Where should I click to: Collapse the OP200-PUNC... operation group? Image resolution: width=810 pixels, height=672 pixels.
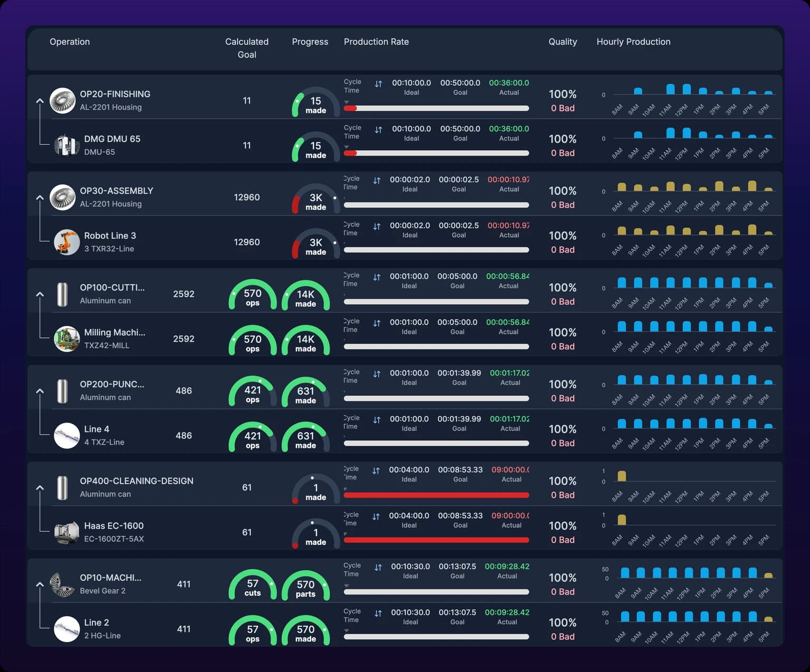coord(40,391)
